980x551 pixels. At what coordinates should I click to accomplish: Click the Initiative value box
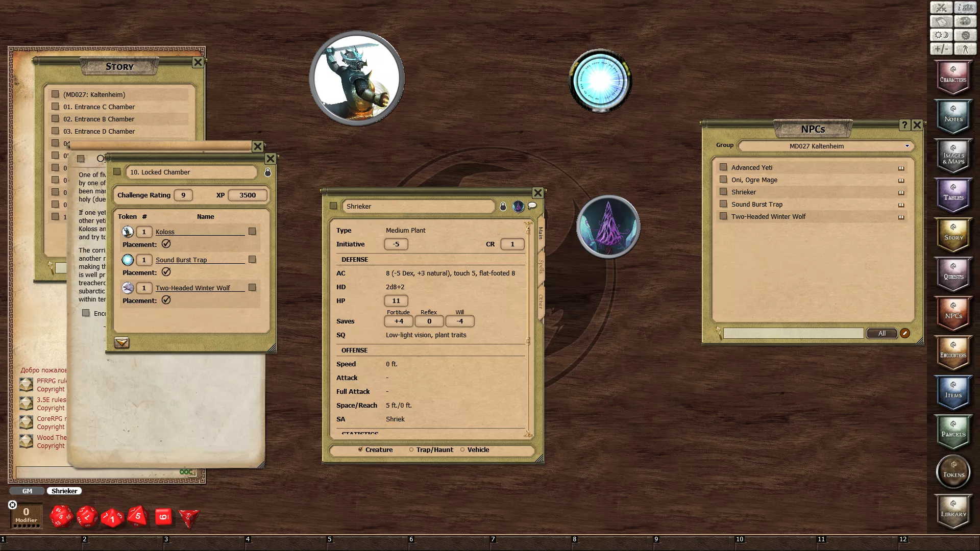[396, 244]
